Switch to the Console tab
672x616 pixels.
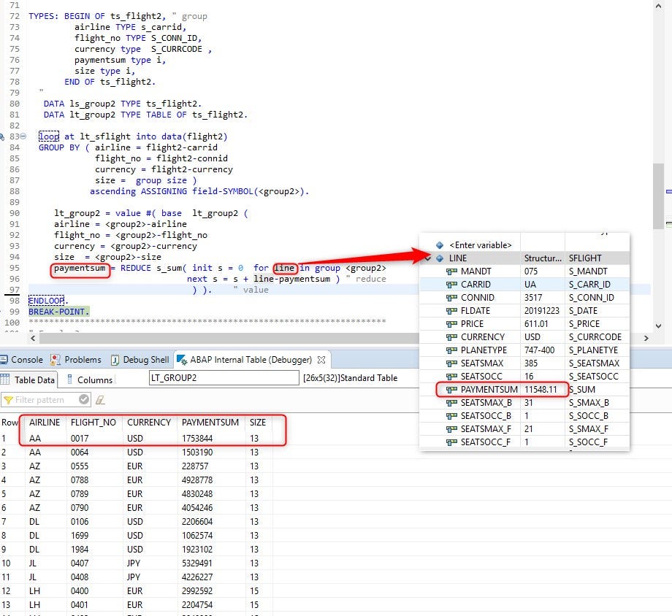tap(26, 359)
